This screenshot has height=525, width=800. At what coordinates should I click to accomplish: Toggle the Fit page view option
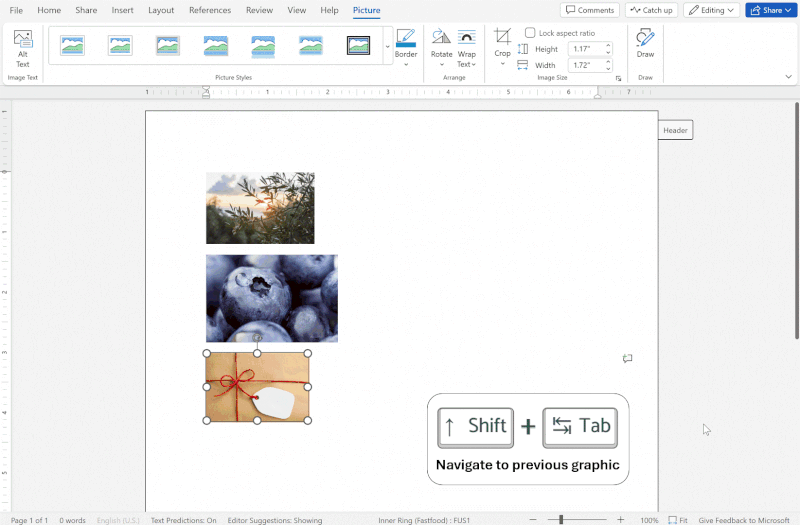tap(677, 520)
